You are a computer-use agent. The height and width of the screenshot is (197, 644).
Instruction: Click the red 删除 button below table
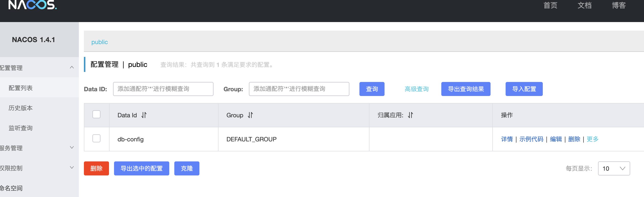[96, 168]
